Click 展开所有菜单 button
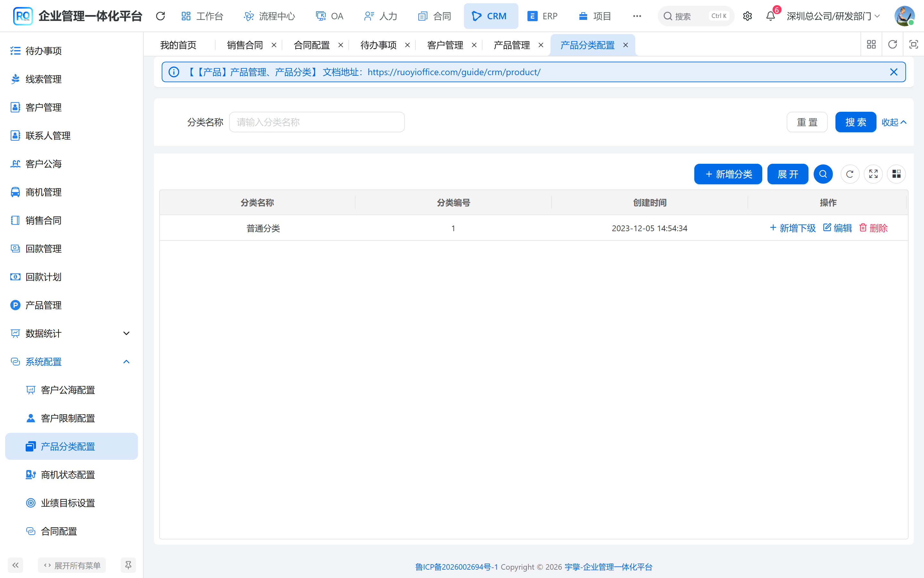This screenshot has height=578, width=924. 72,565
